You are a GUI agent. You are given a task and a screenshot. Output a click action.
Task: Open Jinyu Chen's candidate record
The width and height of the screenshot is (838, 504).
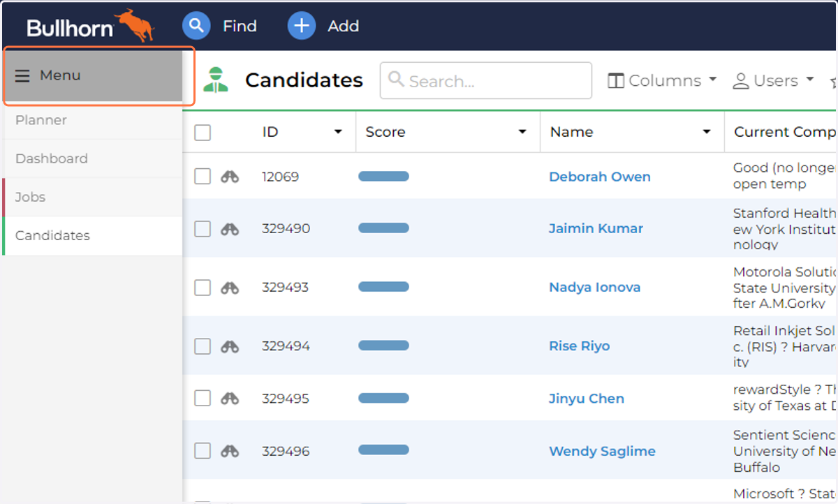click(x=587, y=398)
